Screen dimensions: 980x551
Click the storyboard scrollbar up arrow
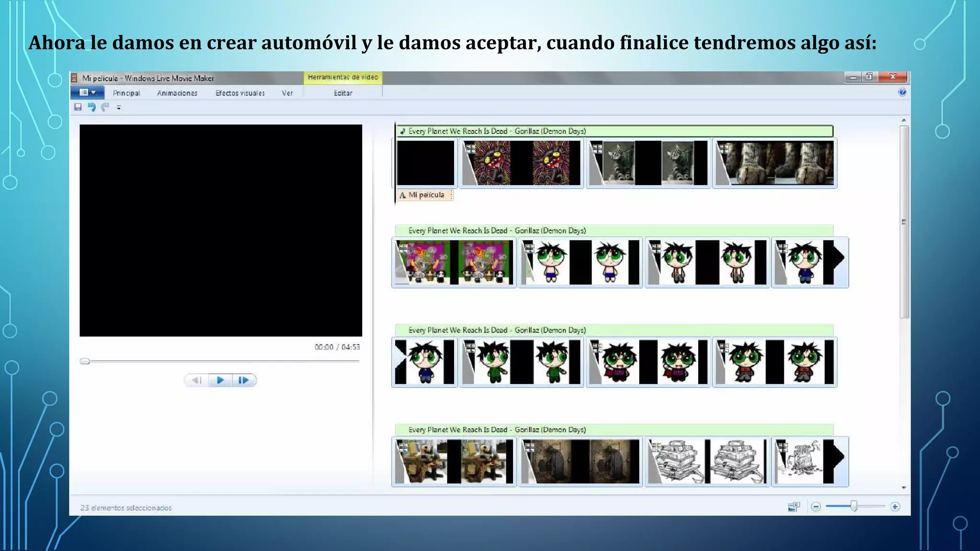pos(904,120)
